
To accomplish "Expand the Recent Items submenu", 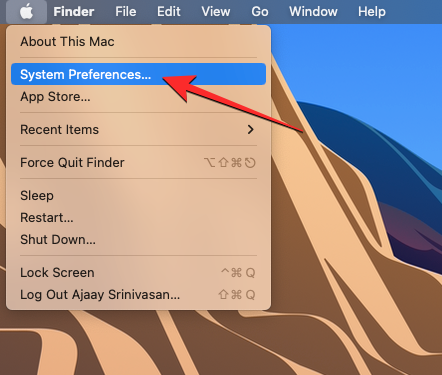I will (x=138, y=129).
